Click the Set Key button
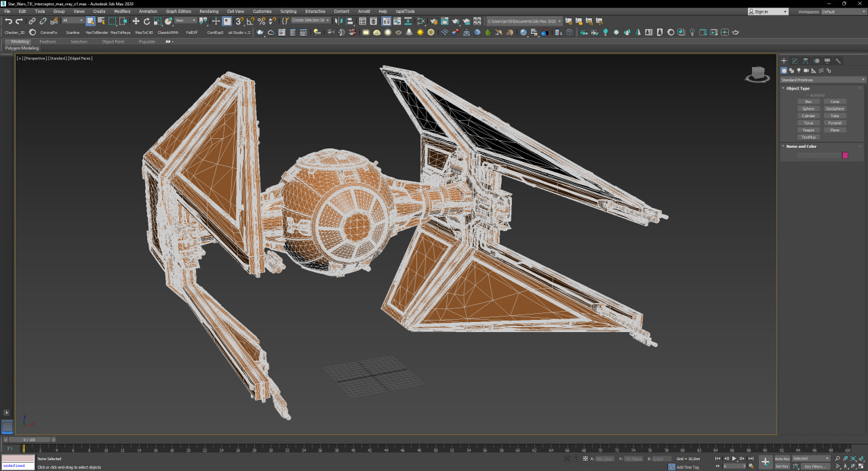Screen dimensions: 868x471 point(782,466)
